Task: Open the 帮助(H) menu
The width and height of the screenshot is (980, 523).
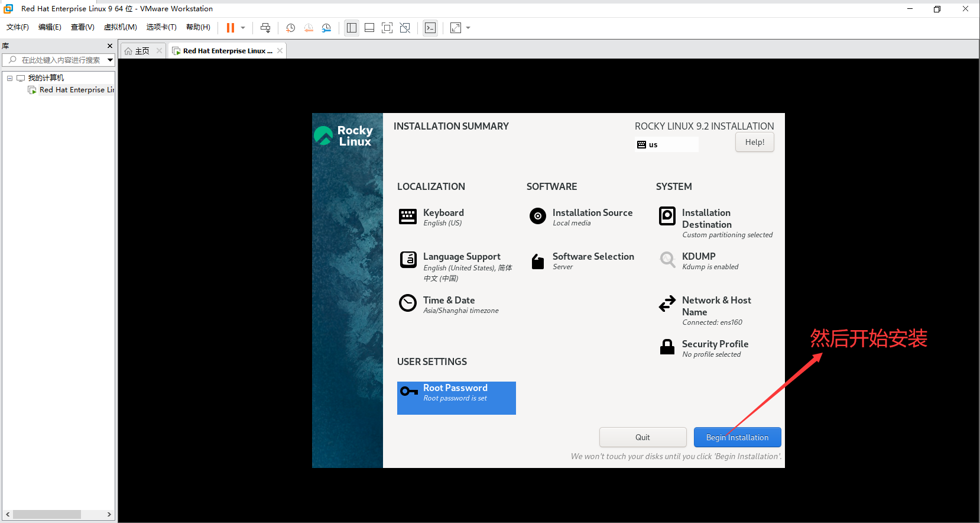Action: [x=198, y=27]
